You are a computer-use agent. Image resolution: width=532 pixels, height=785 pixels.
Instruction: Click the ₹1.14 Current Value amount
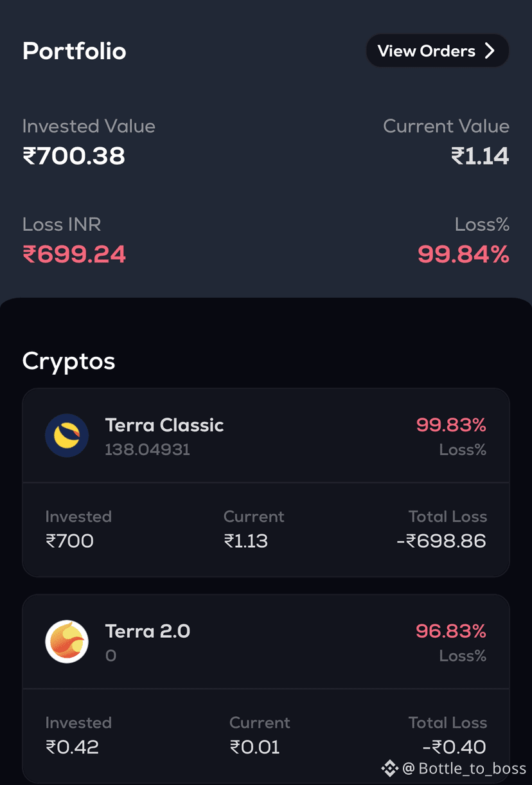click(x=480, y=156)
